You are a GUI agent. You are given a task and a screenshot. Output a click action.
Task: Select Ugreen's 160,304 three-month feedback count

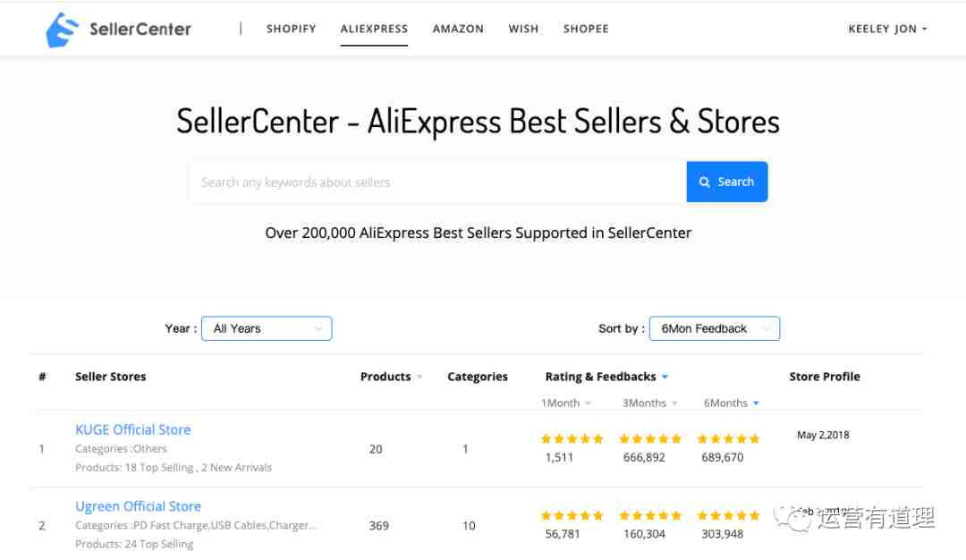[x=644, y=533]
